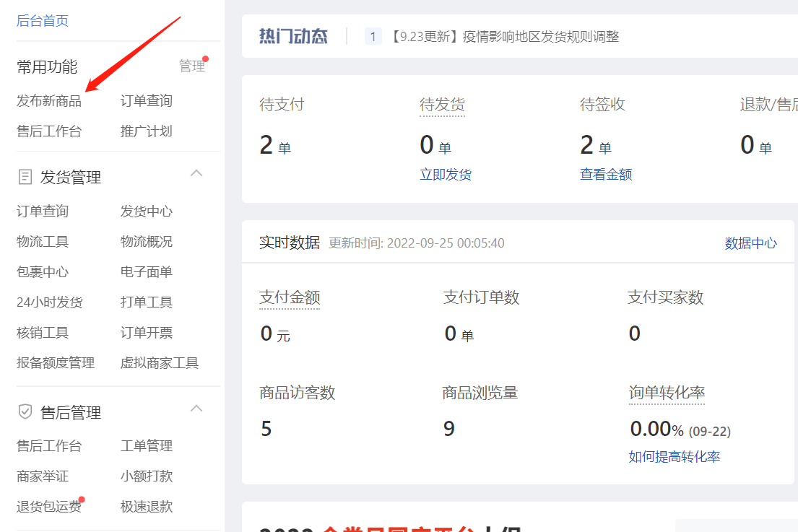Click the 支付订单数 label
This screenshot has height=532, width=798.
[x=481, y=297]
